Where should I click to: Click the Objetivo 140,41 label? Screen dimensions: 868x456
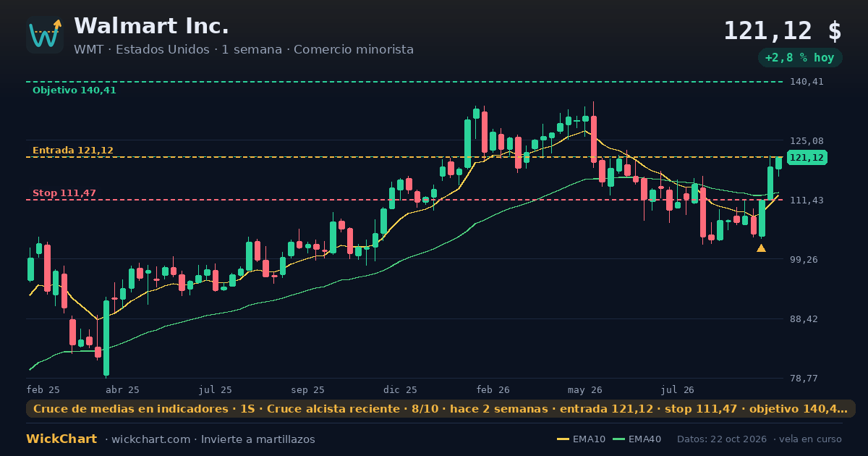pyautogui.click(x=75, y=90)
